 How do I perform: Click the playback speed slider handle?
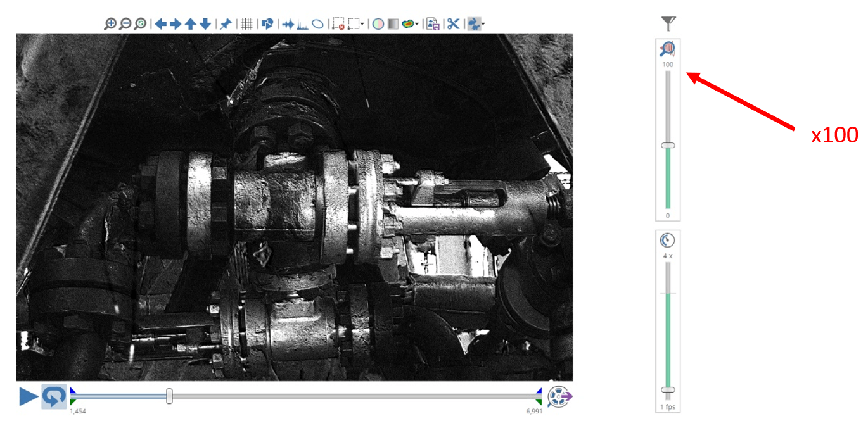pyautogui.click(x=668, y=389)
